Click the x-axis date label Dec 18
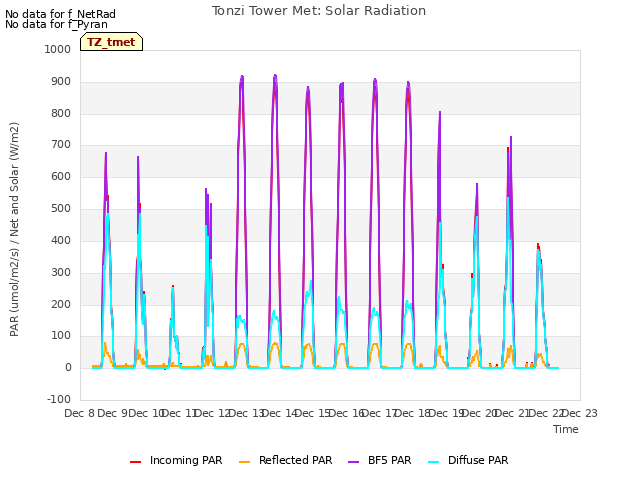The image size is (640, 480). [x=413, y=413]
